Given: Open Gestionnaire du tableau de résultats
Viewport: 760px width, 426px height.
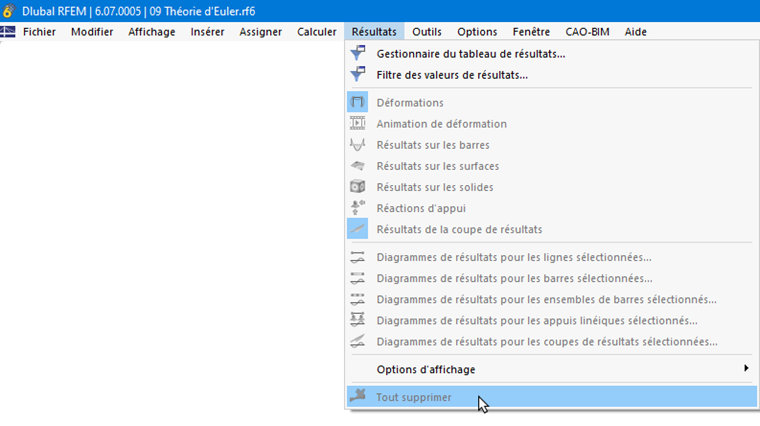Looking at the screenshot, I should pyautogui.click(x=551, y=54).
